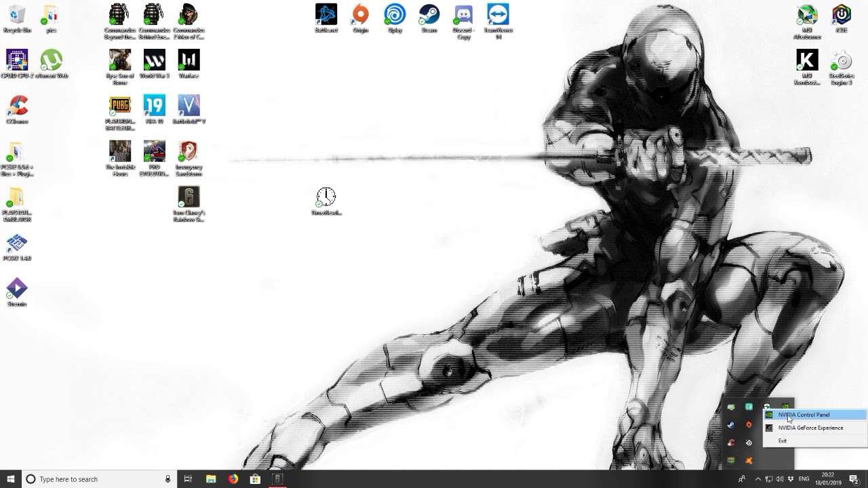
Task: Open the volume control in system tray
Action: (x=780, y=479)
